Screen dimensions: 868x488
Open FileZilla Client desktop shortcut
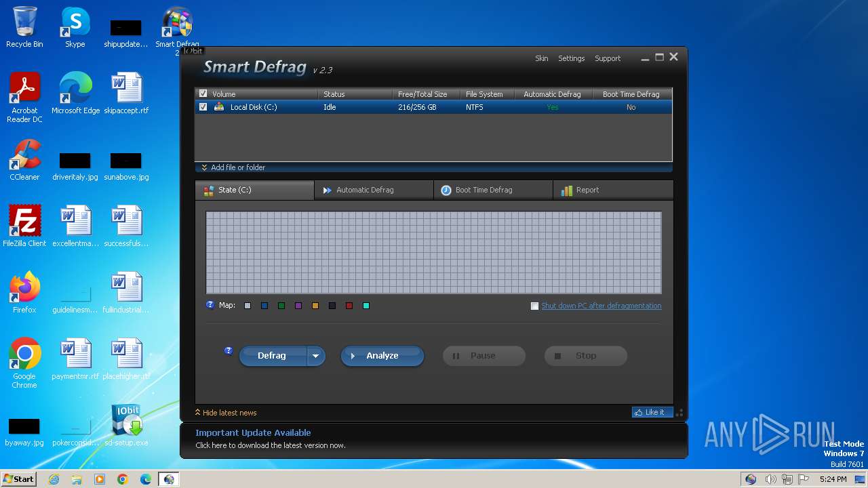tap(25, 226)
